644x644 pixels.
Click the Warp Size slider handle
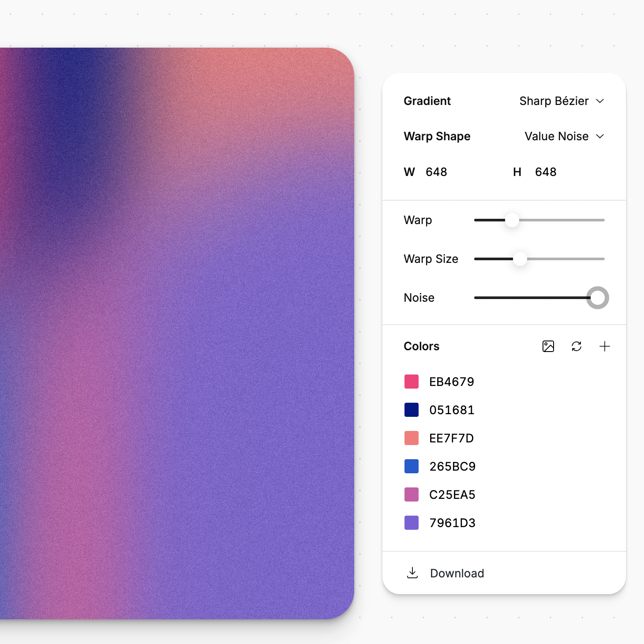point(520,258)
